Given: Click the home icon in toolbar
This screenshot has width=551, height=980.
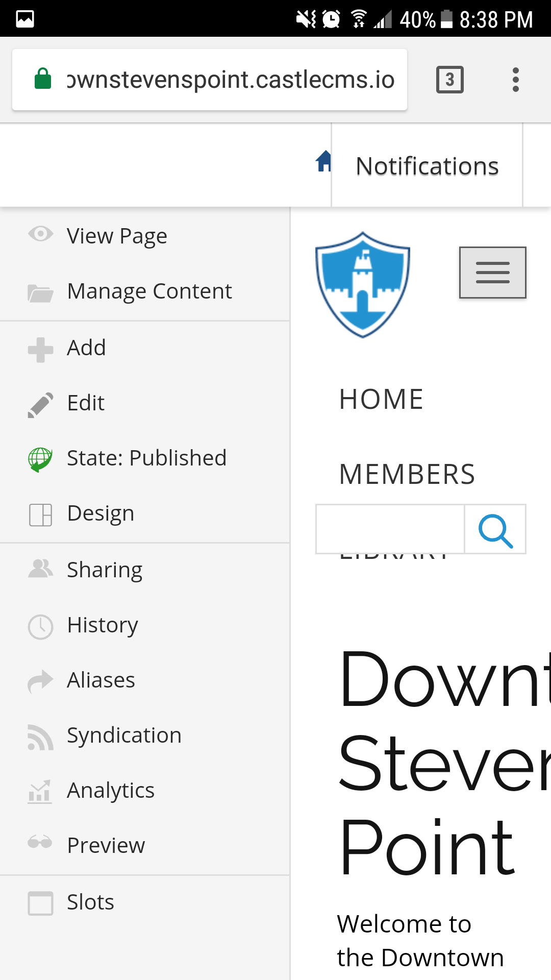Looking at the screenshot, I should (323, 161).
